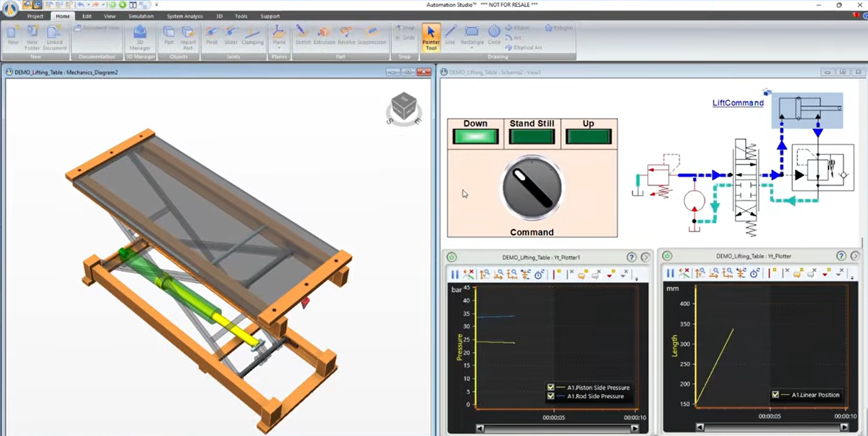Click the Yt_Plotter1 help question-mark icon
Image resolution: width=868 pixels, height=436 pixels.
(632, 257)
